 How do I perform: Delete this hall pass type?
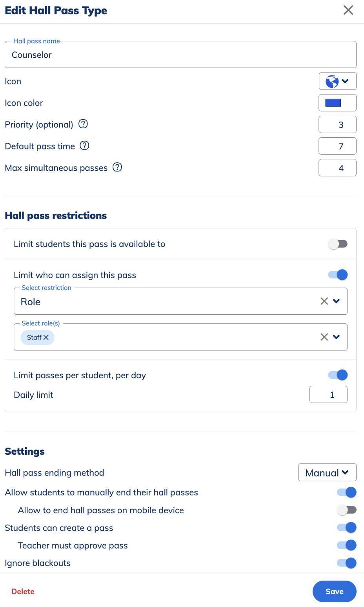pos(22,591)
